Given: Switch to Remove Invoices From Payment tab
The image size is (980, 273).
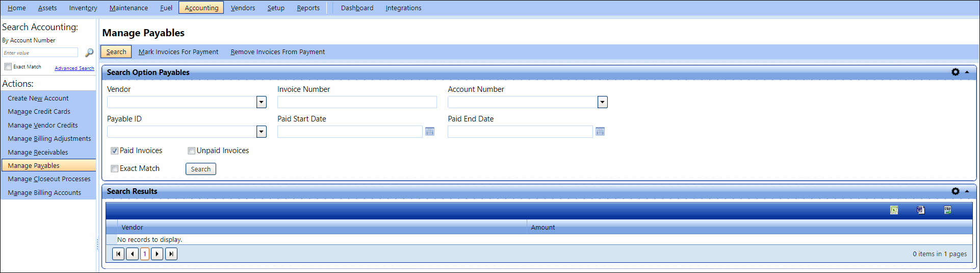Looking at the screenshot, I should click(x=277, y=52).
